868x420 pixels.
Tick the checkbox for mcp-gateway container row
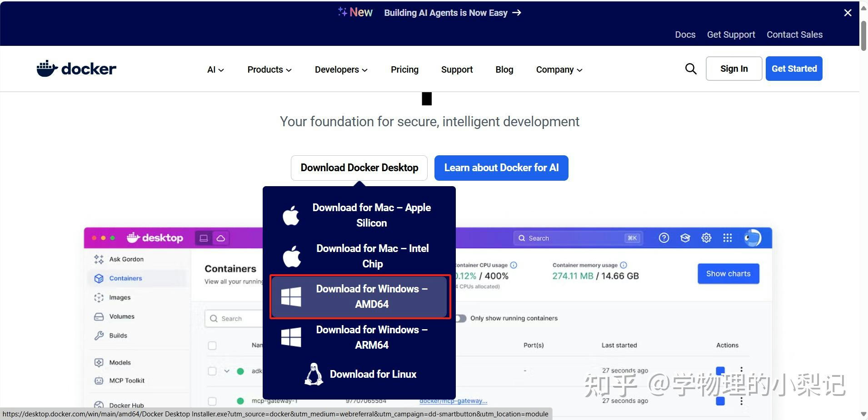point(212,401)
